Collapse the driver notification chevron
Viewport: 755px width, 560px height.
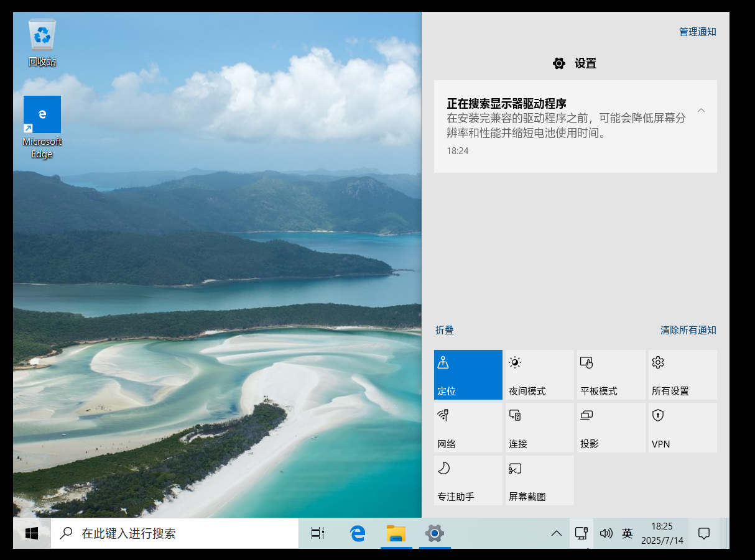coord(701,111)
